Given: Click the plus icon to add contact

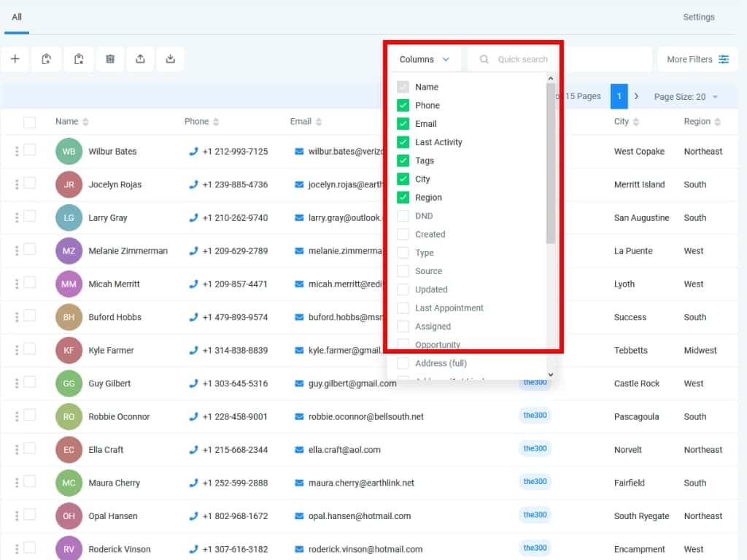Looking at the screenshot, I should (x=15, y=59).
